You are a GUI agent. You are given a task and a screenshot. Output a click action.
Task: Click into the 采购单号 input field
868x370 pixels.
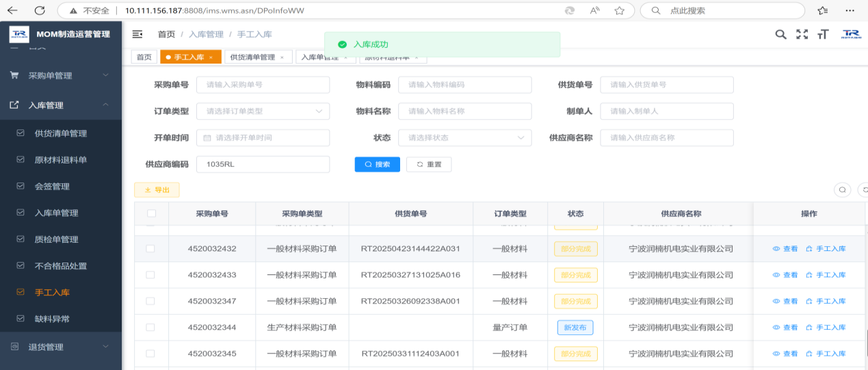pyautogui.click(x=263, y=85)
